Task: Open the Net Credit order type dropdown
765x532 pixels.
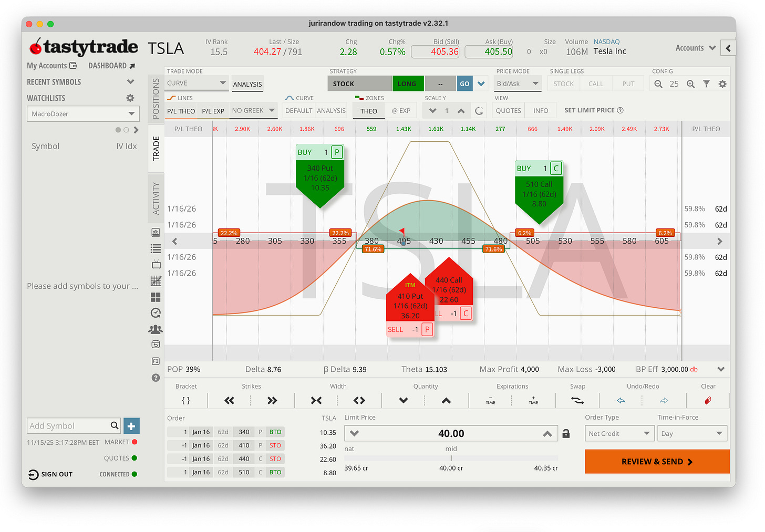Action: 619,433
